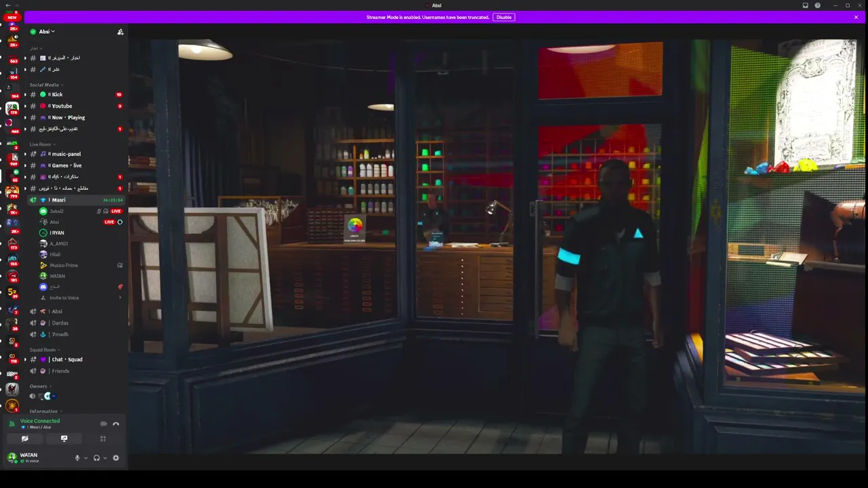Expand the music-panel channel threads arrow
This screenshot has height=488, width=868.
click(x=25, y=155)
